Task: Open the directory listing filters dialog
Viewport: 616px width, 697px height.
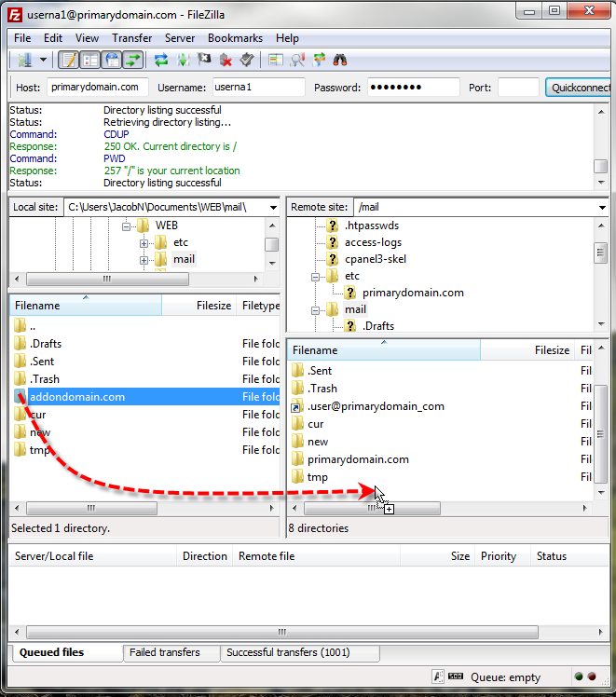Action: click(276, 60)
